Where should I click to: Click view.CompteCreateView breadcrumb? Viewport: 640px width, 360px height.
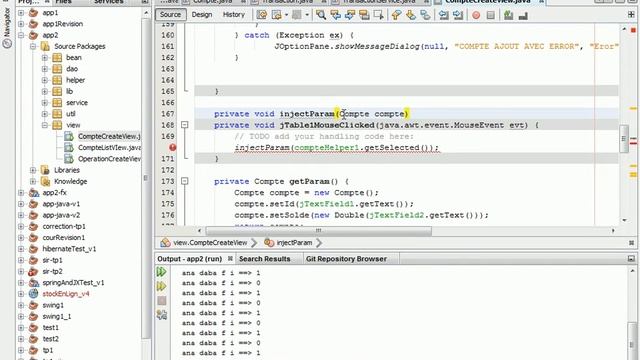pos(210,242)
